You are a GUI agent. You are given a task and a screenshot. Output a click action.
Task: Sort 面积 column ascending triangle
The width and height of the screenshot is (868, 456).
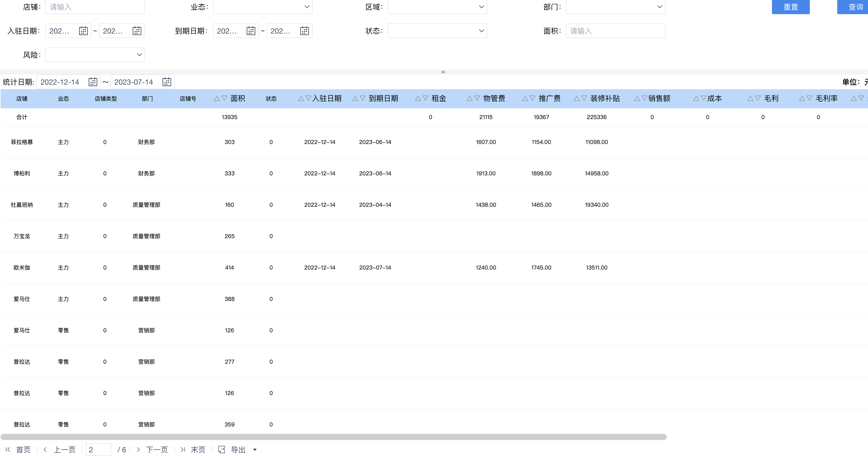(x=217, y=98)
